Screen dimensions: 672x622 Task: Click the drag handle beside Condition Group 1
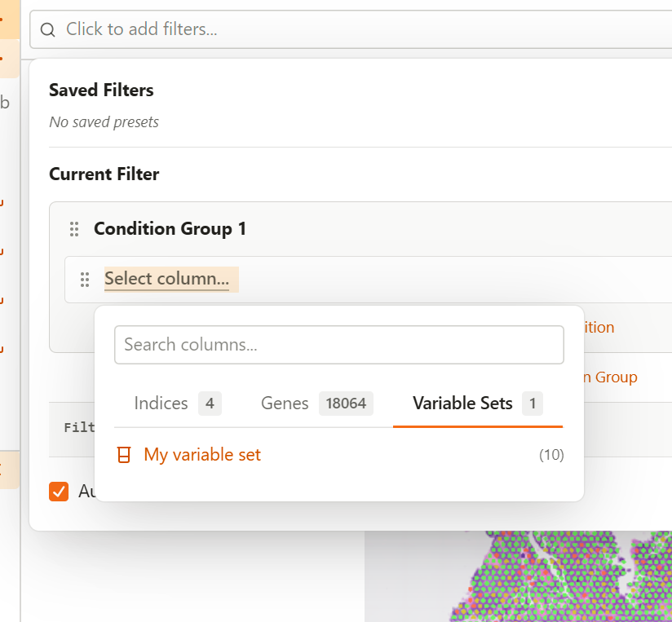click(x=74, y=229)
